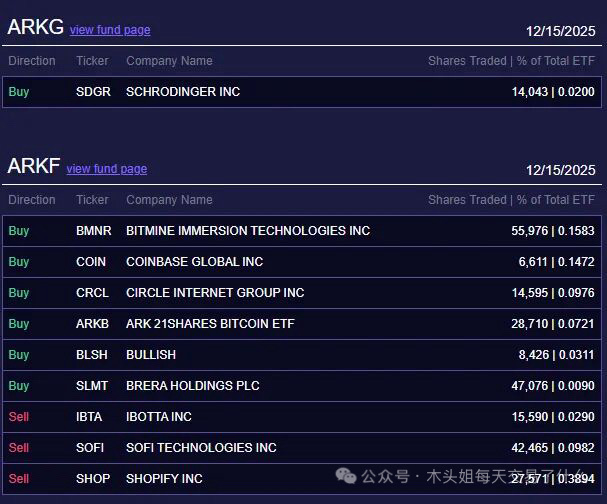
Task: Click SOFI TECHNOLOGIES INC company name
Action: click(x=201, y=448)
